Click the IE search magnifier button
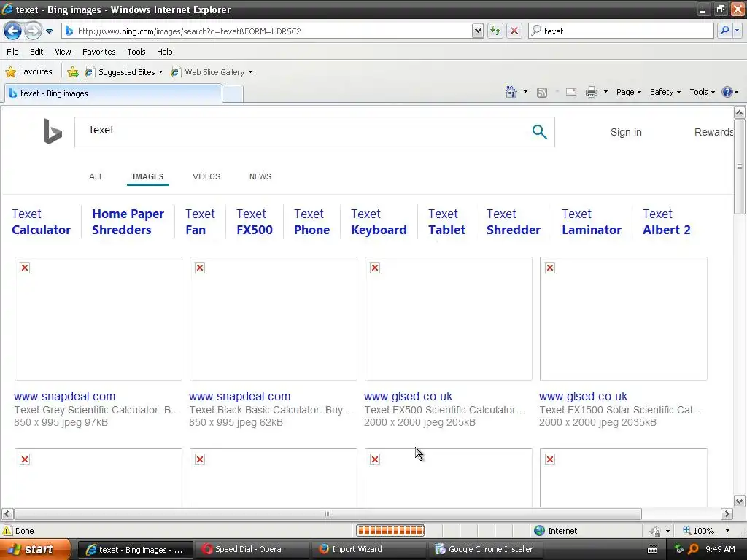Viewport: 747px width, 560px height. pyautogui.click(x=724, y=31)
